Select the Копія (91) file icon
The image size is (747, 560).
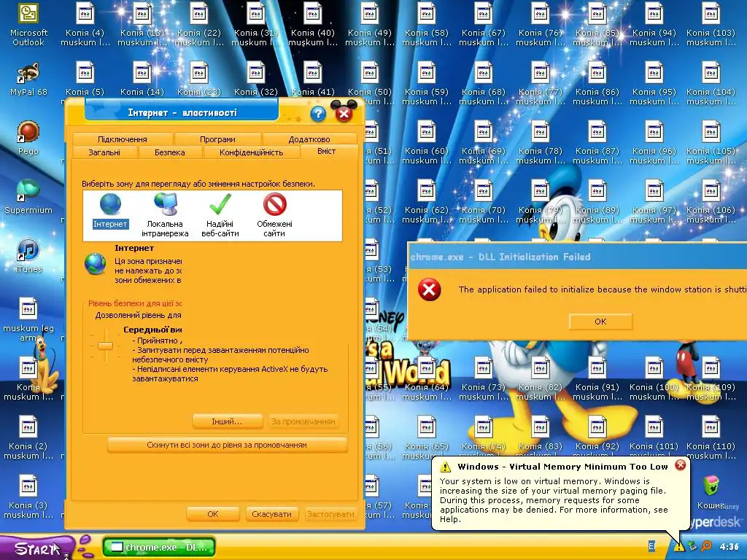click(x=597, y=368)
